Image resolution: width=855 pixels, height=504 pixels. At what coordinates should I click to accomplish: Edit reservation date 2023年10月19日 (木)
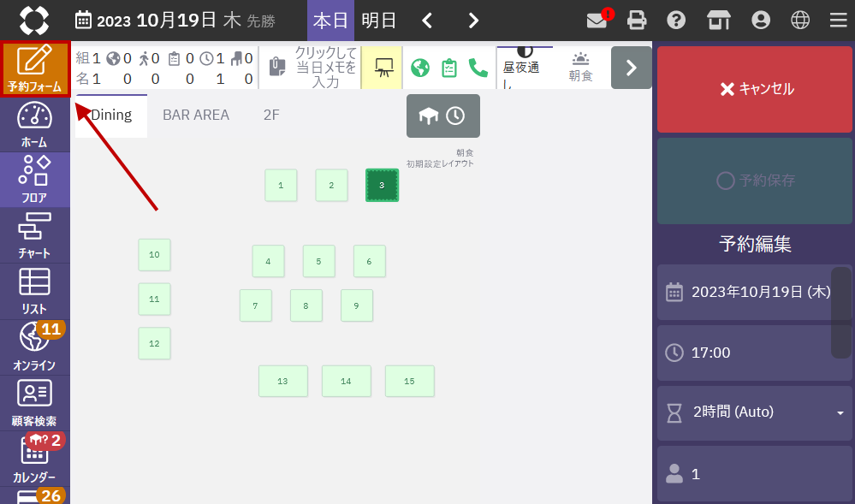755,292
